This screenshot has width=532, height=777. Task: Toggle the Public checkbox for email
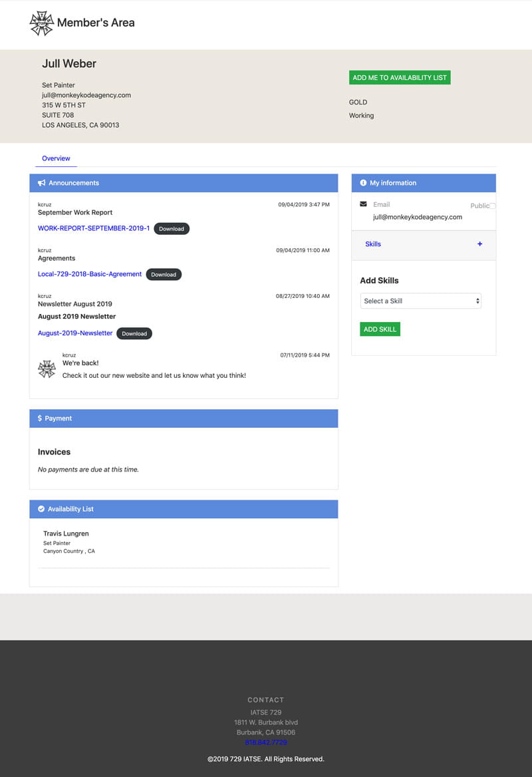point(492,206)
